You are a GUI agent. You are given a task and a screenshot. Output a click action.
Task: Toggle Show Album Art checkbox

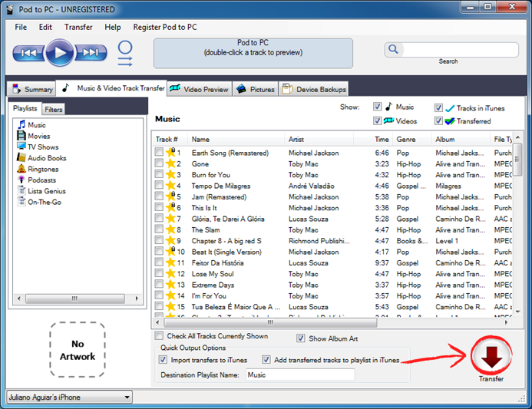[301, 338]
